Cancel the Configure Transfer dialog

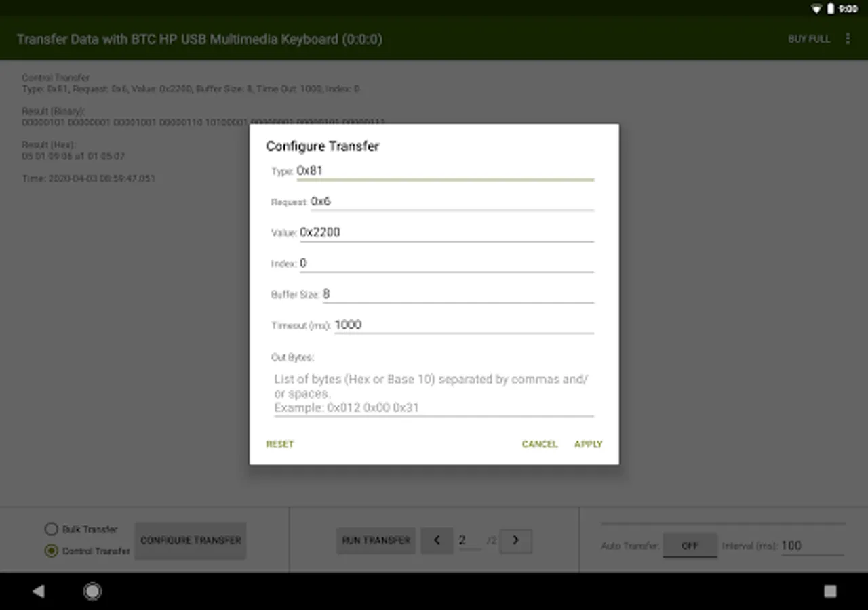coord(540,444)
